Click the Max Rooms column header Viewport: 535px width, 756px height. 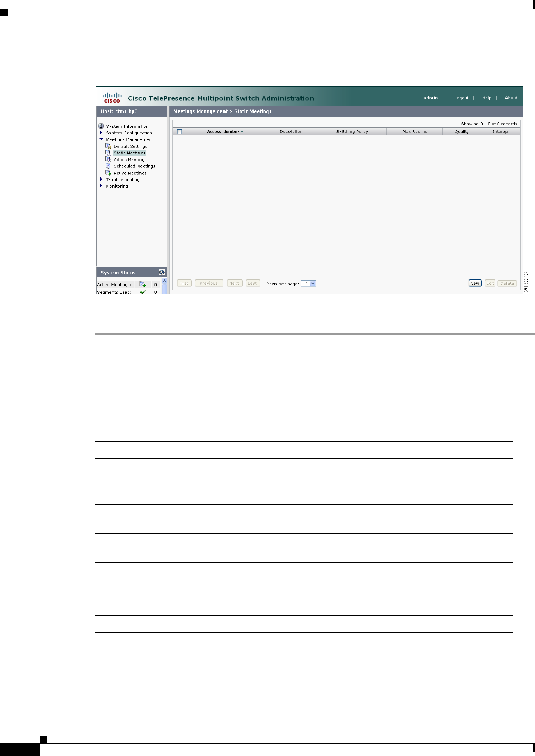point(414,132)
